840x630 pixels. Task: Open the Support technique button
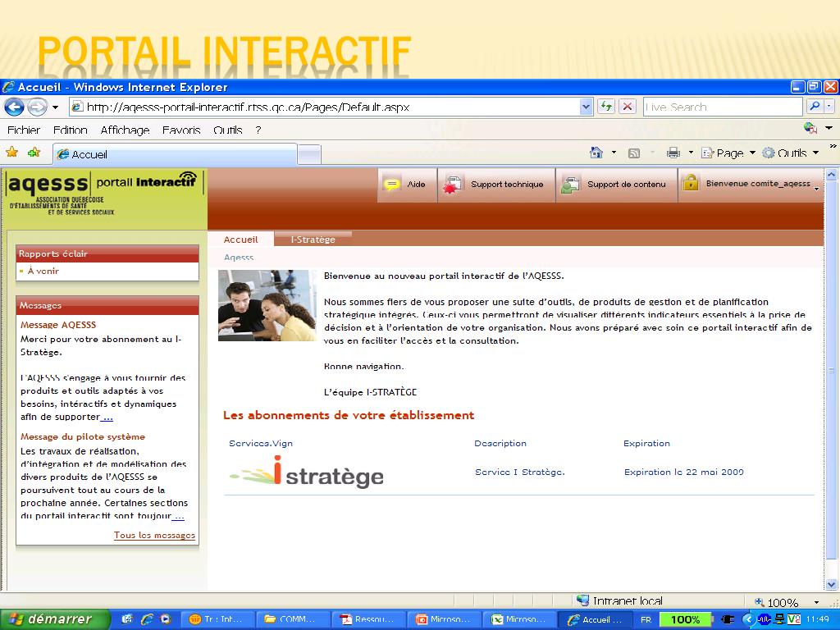click(x=496, y=185)
